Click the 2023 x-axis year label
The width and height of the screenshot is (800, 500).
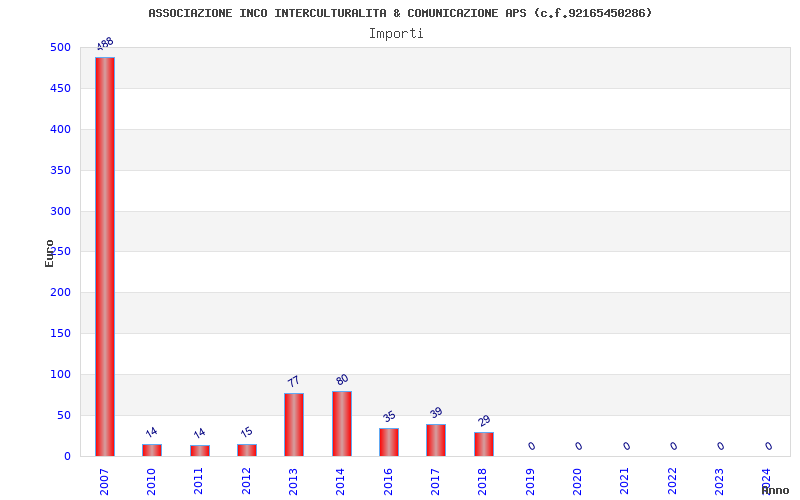(719, 482)
